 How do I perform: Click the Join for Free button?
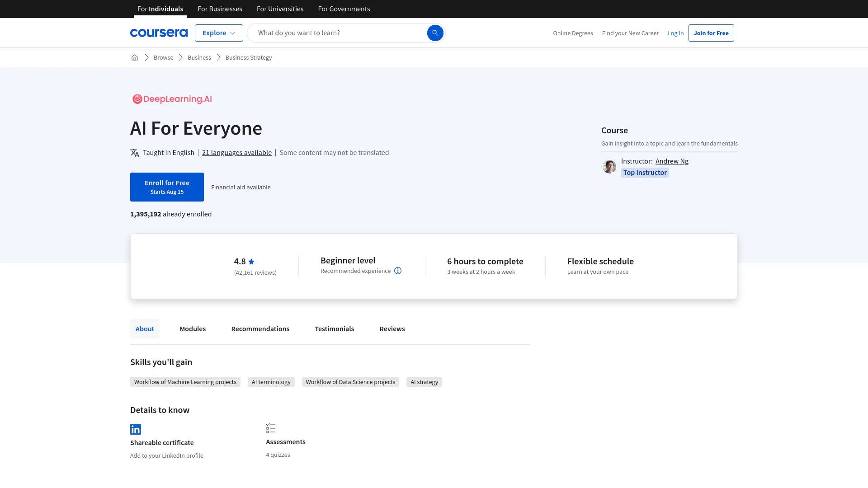(711, 33)
